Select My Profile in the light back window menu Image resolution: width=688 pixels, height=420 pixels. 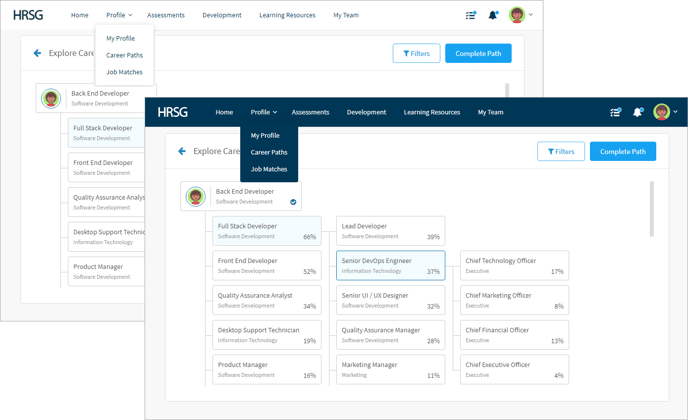tap(121, 39)
